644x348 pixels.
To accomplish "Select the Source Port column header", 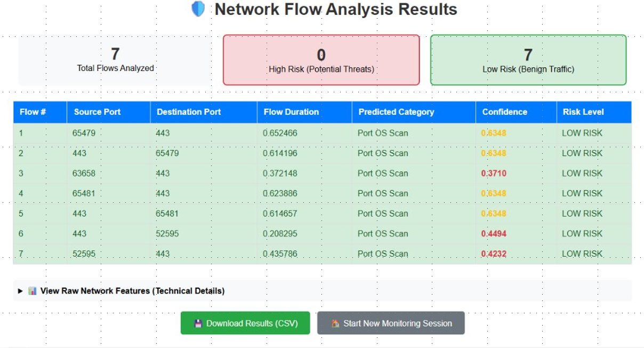I will coord(97,112).
